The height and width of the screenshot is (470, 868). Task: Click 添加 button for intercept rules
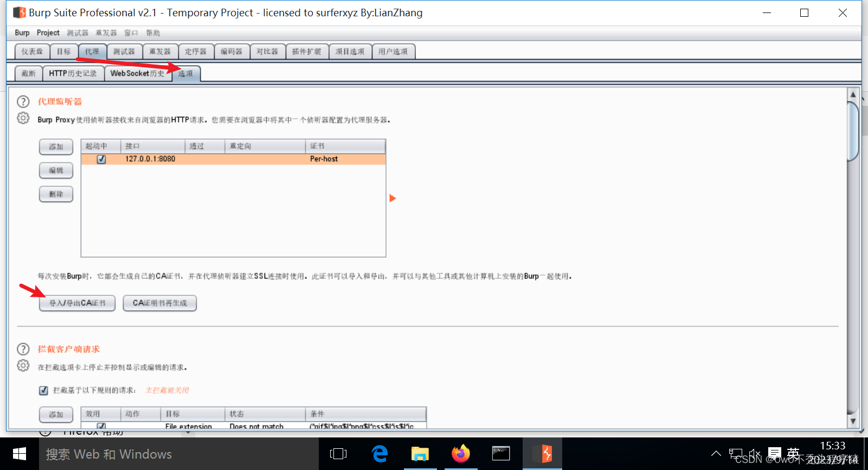coord(56,415)
